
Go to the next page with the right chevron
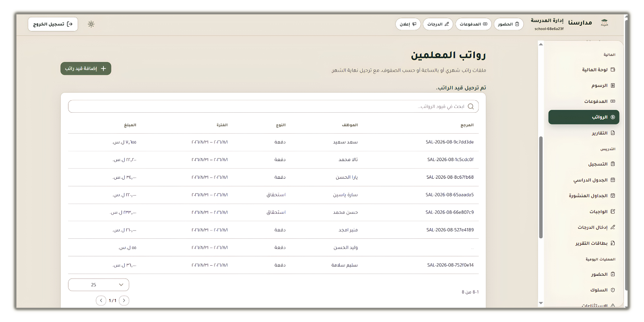coord(124,300)
